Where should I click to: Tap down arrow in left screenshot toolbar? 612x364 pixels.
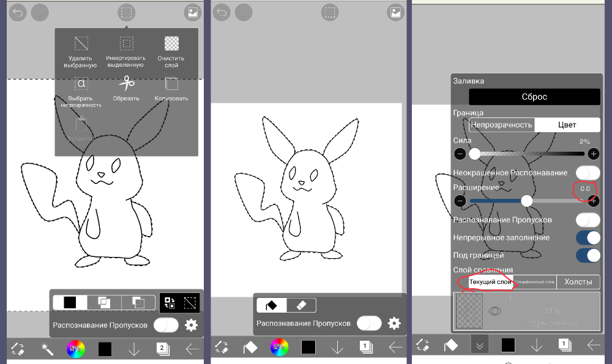pos(134,349)
